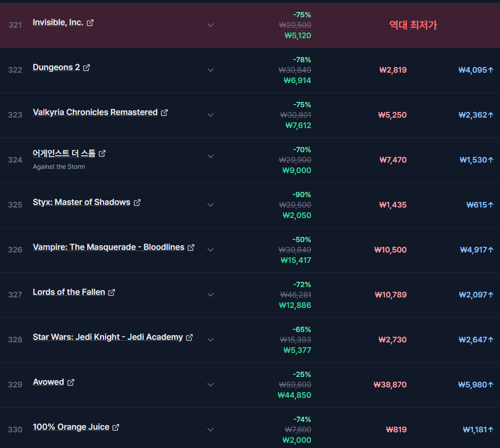The height and width of the screenshot is (448, 500).
Task: Click the ₩4,095 price difference value
Action: 476,70
